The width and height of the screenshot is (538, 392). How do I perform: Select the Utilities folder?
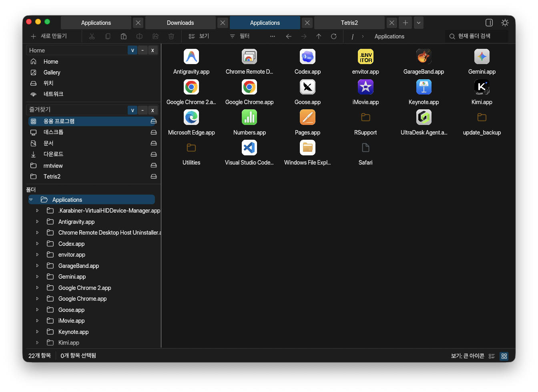pos(191,148)
